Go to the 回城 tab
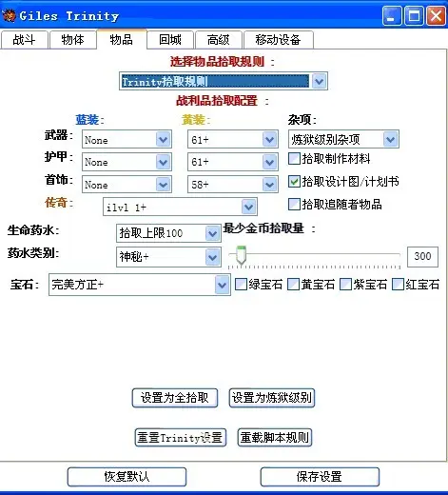This screenshot has width=448, height=495. [170, 40]
